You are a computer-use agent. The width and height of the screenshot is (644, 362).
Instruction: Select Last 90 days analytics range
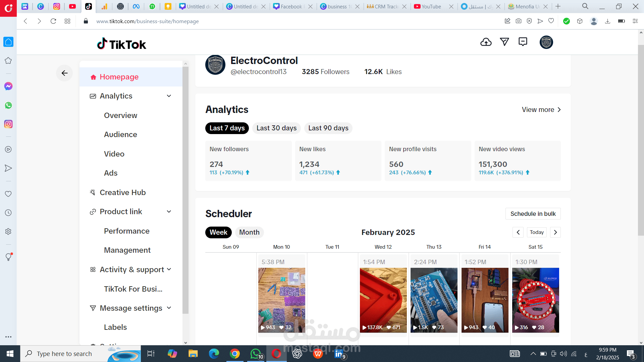tap(328, 128)
